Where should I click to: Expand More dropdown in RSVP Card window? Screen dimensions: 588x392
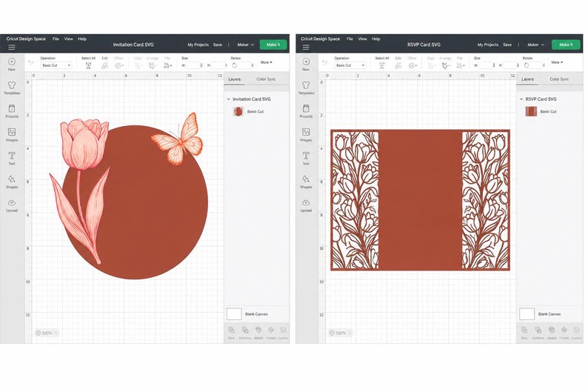point(557,62)
